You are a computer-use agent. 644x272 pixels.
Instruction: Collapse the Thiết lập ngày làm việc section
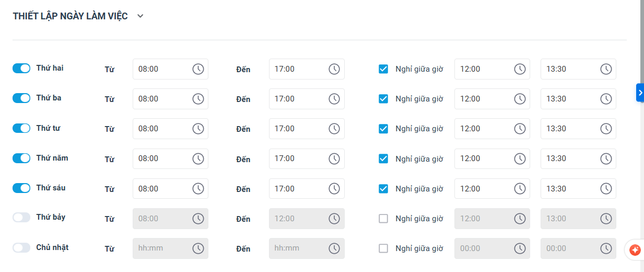click(x=140, y=16)
